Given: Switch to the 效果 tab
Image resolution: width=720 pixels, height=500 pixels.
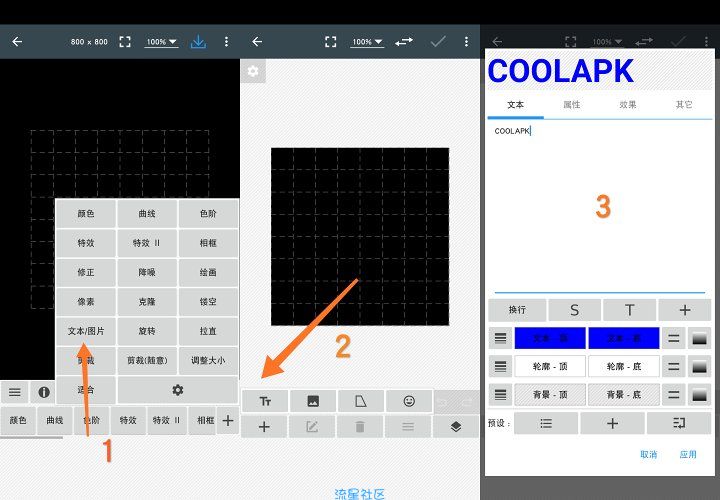Looking at the screenshot, I should point(628,105).
